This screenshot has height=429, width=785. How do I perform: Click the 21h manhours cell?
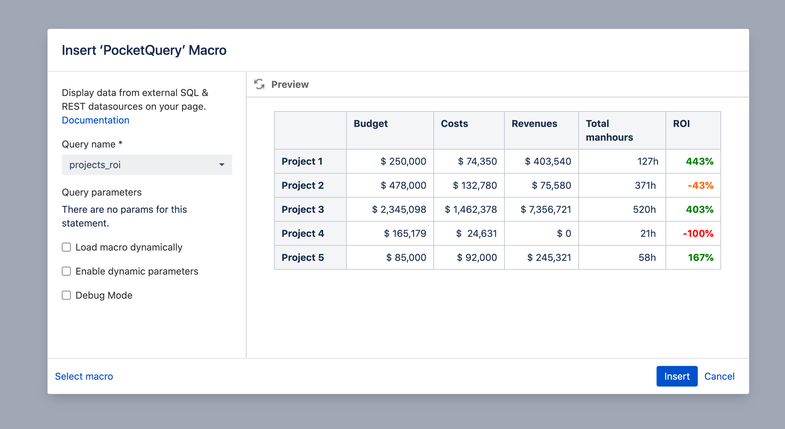point(622,233)
